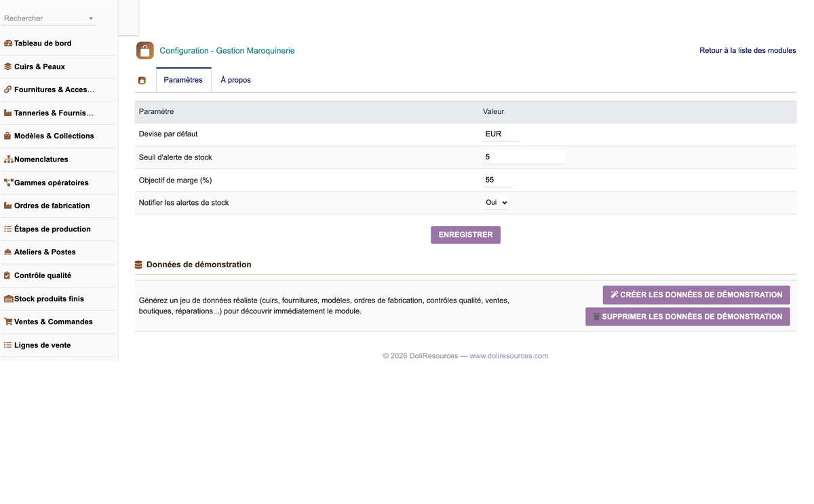Viewport: 814px width, 504px height.
Task: Click the Nomenclatures hierarchy icon
Action: [8, 159]
